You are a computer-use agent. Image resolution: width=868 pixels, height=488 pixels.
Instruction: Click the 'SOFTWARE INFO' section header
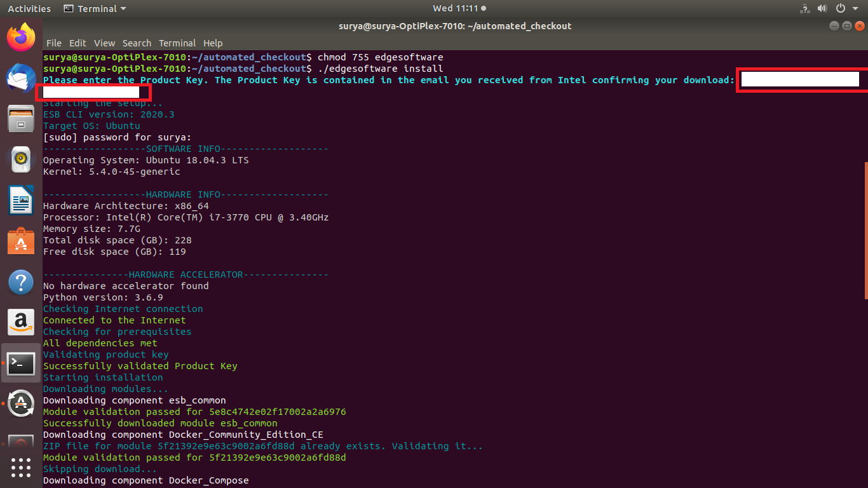point(186,149)
